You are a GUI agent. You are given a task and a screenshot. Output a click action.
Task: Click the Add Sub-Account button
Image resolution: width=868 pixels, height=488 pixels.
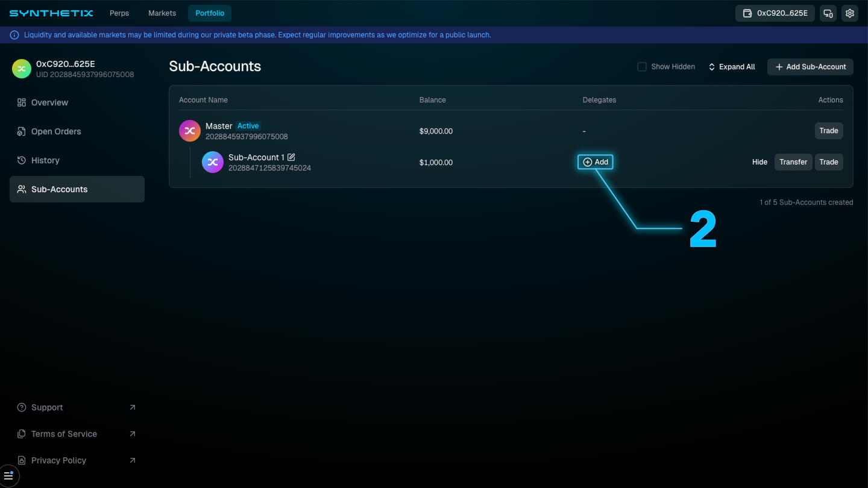point(810,66)
